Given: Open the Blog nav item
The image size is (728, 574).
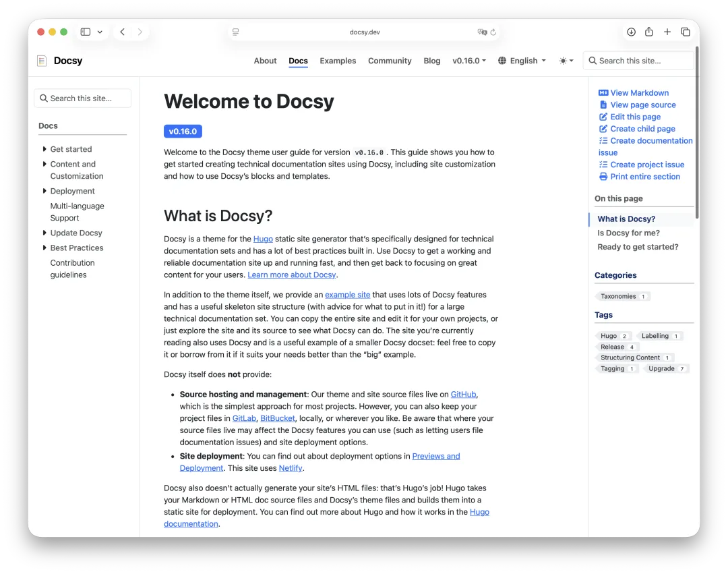Looking at the screenshot, I should pos(432,61).
